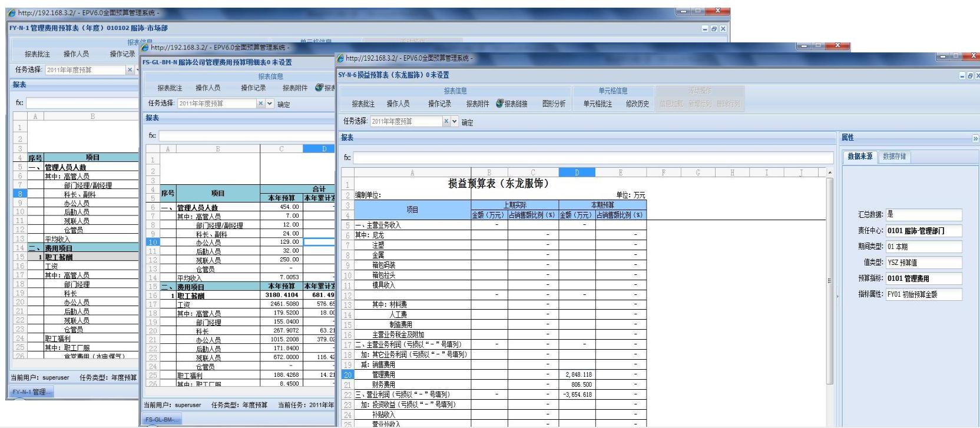Clear the task selection with the X, front window
Image resolution: width=980 pixels, height=428 pixels.
(x=446, y=121)
